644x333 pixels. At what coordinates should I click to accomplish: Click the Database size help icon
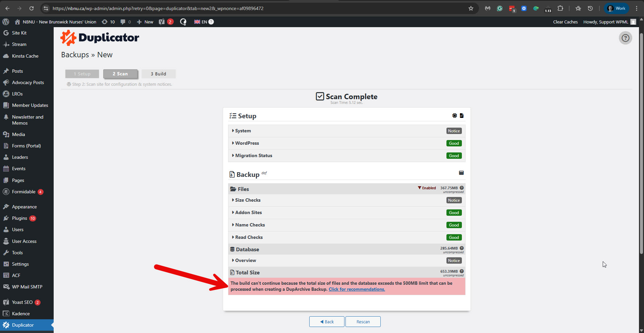(x=462, y=248)
